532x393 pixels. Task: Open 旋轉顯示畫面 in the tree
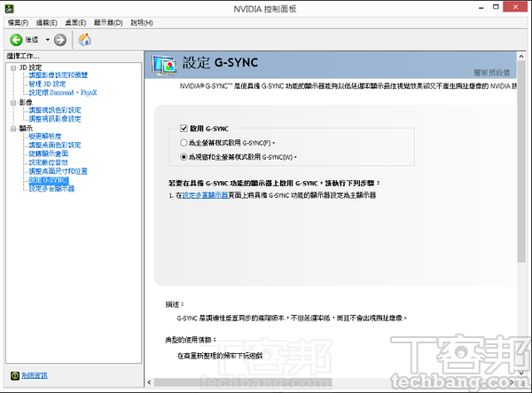point(49,153)
